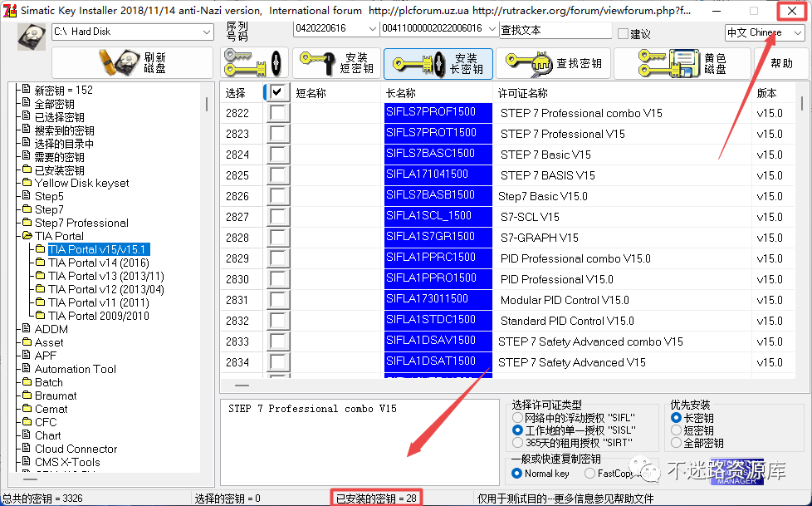Open the C:\ Hard Disk drive dropdown
The height and width of the screenshot is (506, 812).
133,32
